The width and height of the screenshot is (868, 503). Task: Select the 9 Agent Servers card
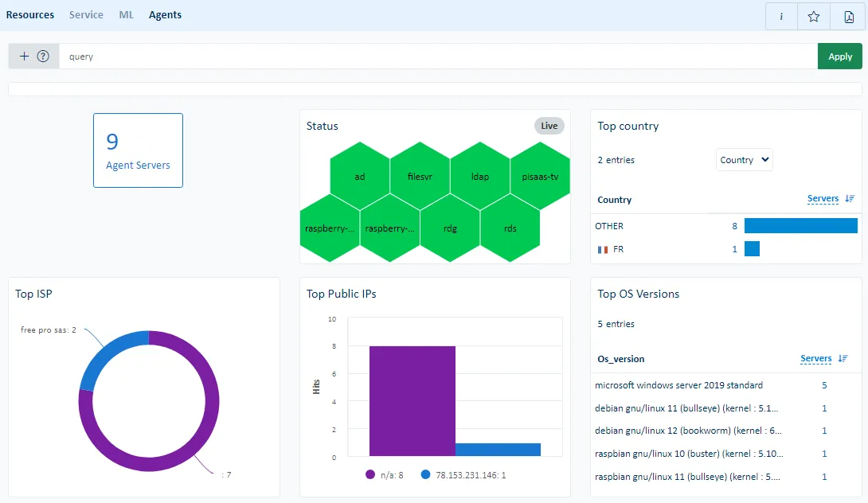(138, 150)
